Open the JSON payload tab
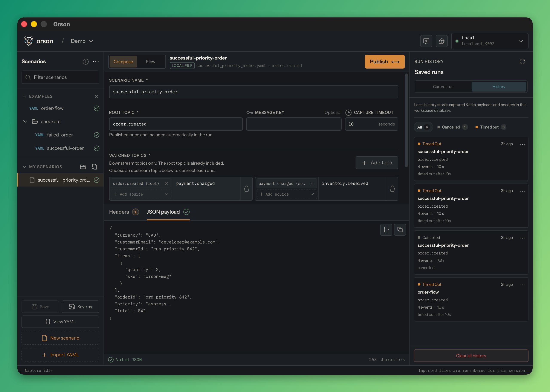Viewport: 550px width, 392px height. click(168, 212)
